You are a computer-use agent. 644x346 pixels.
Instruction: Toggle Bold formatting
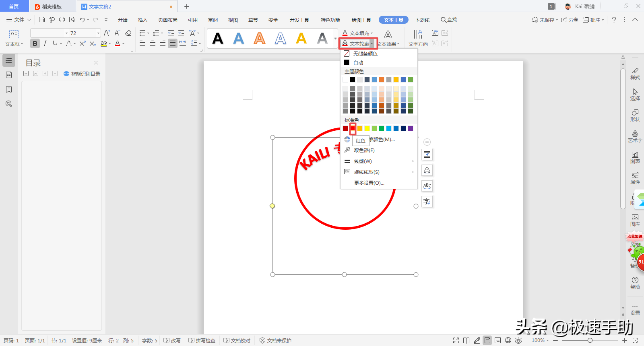35,43
